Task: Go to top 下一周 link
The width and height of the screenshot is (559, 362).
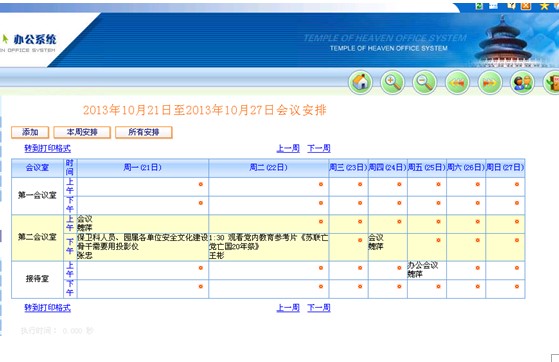Action: coord(319,148)
